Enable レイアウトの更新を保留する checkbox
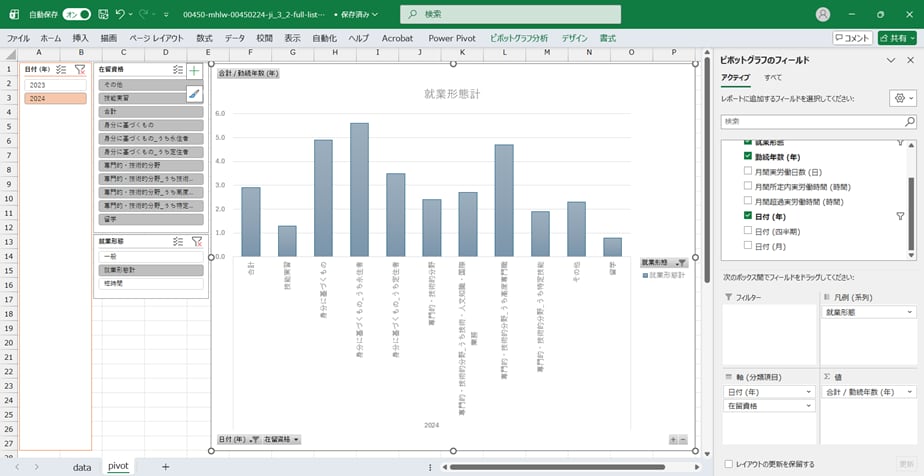This screenshot has height=476, width=924. pos(727,464)
